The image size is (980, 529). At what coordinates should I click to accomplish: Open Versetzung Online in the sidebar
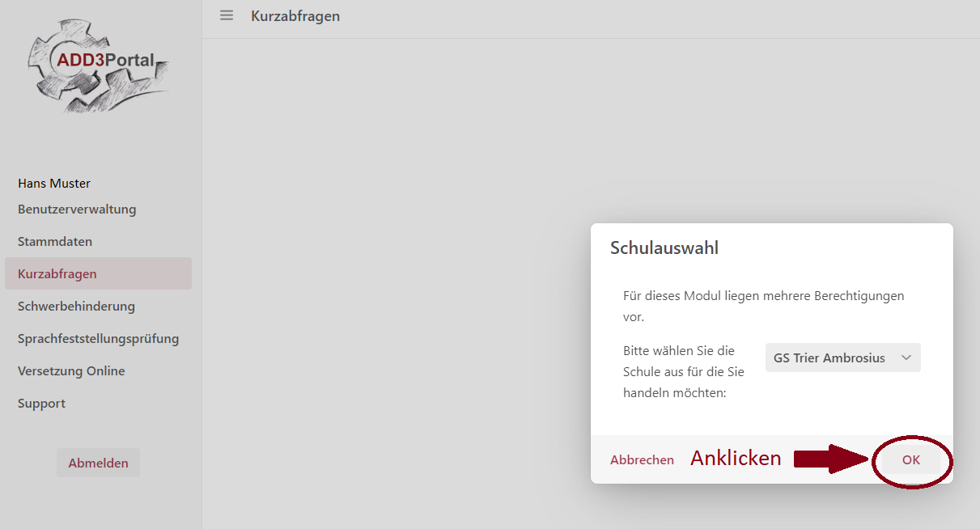[x=71, y=370]
